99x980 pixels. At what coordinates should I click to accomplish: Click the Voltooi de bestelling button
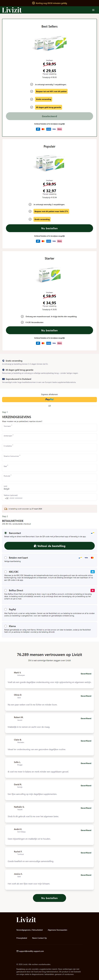(49, 546)
